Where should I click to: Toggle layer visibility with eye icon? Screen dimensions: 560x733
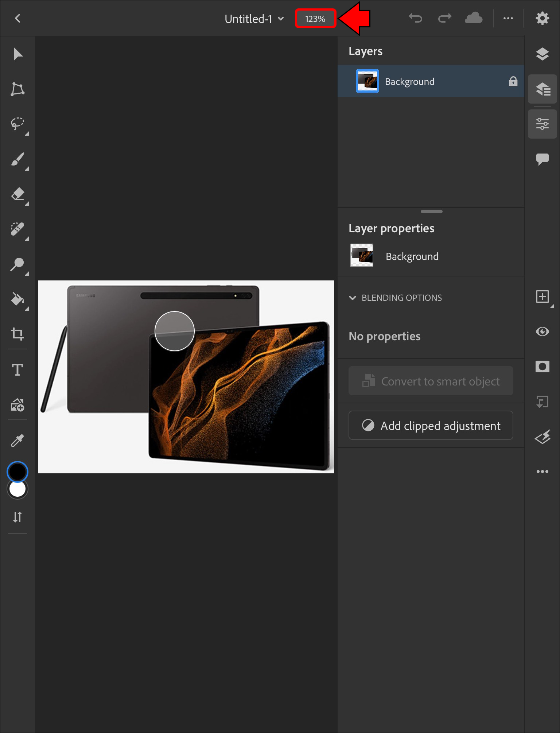pyautogui.click(x=542, y=331)
